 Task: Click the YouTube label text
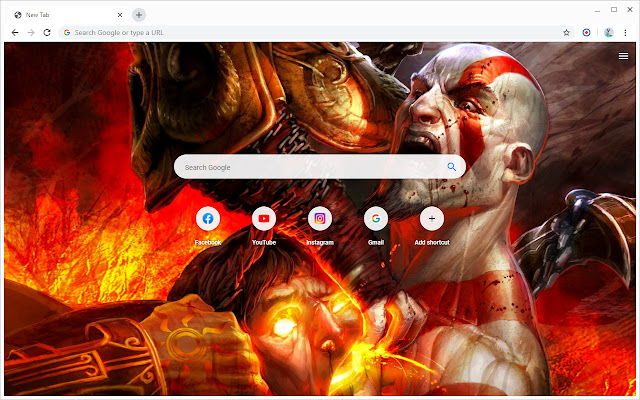coord(264,242)
